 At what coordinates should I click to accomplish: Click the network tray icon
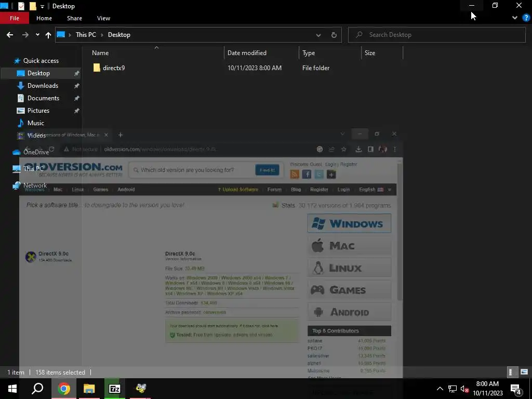coord(453,389)
